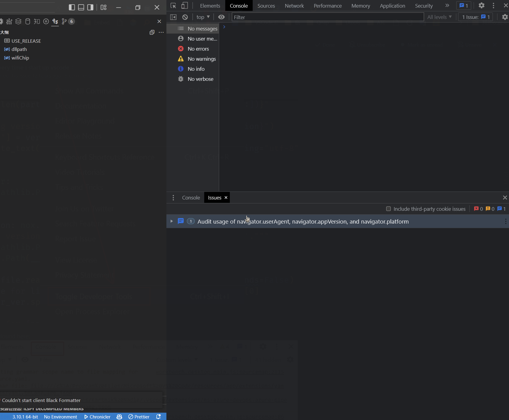Click the console prompt chevron

point(224,27)
